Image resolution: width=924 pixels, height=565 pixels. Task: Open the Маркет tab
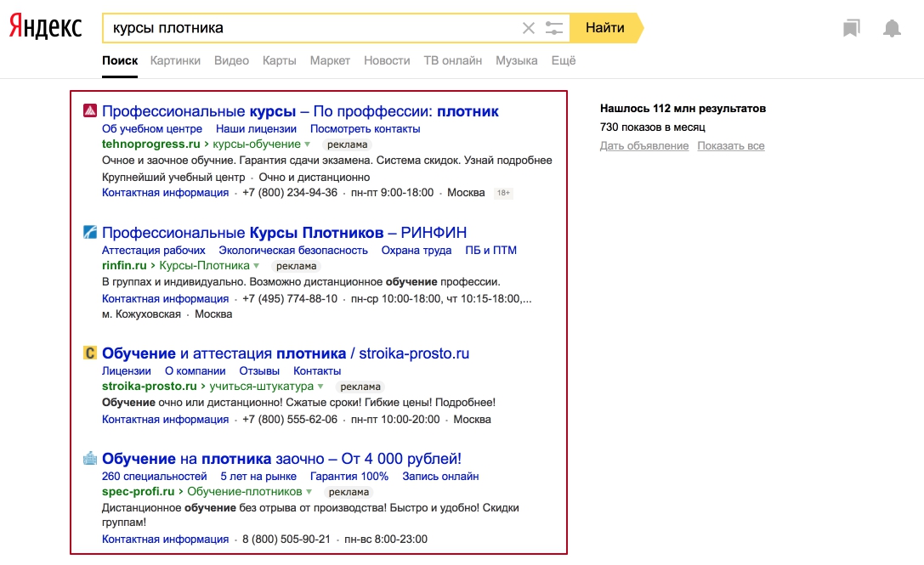330,60
